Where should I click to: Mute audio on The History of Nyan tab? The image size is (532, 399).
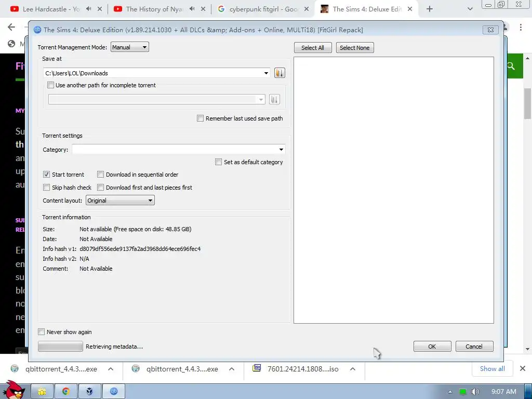(x=192, y=9)
